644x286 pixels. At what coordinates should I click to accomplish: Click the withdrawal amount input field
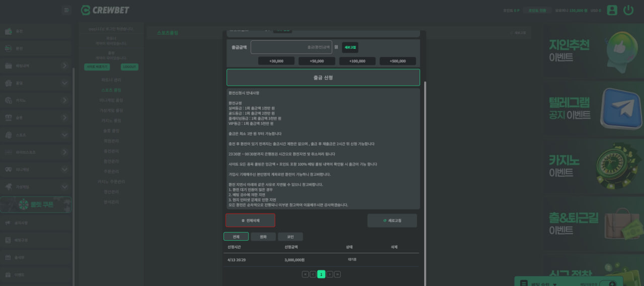coord(291,47)
